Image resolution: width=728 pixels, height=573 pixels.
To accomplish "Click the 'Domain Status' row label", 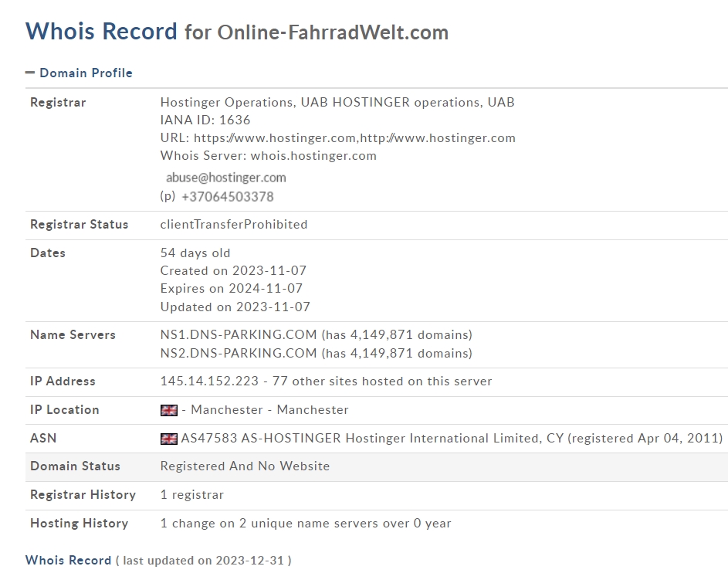I will pos(75,466).
